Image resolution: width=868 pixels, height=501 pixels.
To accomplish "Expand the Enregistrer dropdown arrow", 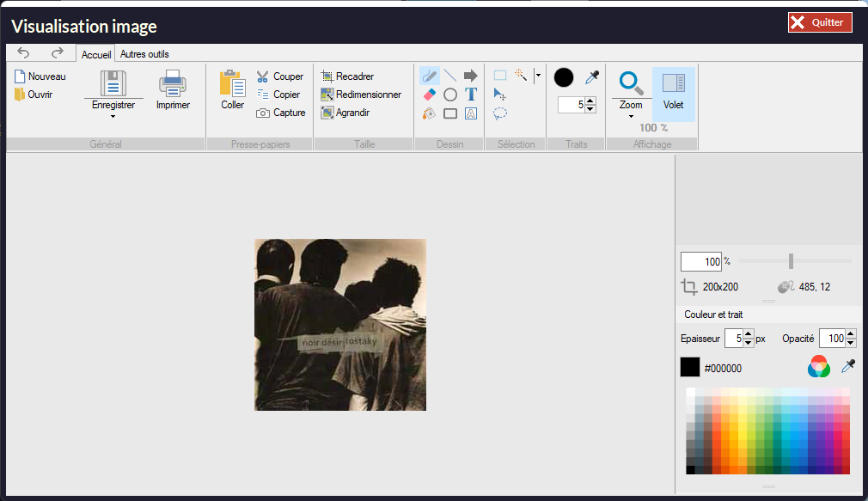I will click(113, 116).
